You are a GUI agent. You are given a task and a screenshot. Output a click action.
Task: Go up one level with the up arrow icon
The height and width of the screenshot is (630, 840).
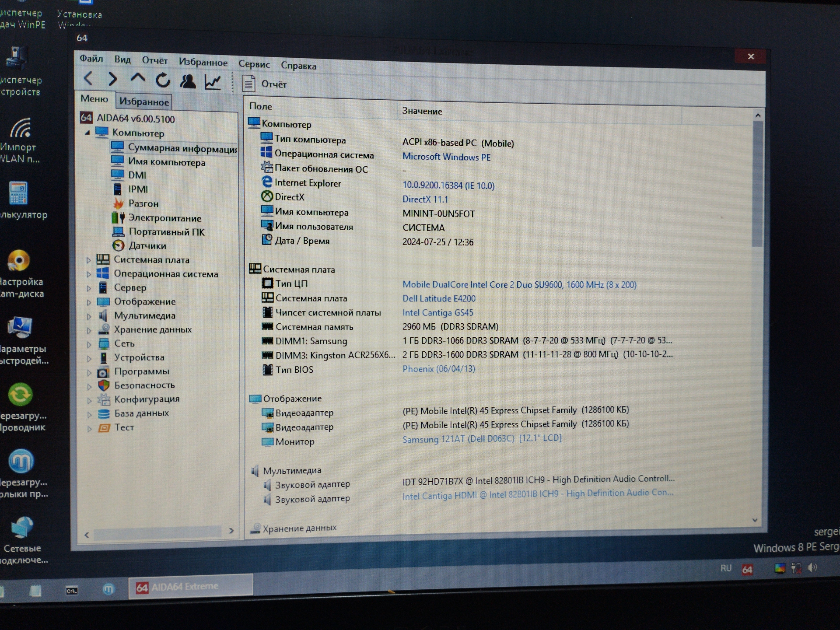[138, 78]
